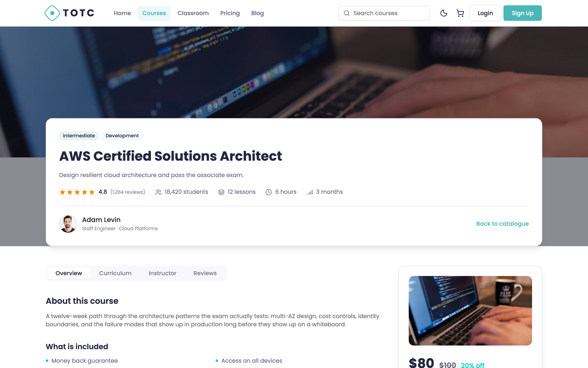The image size is (588, 368).
Task: Click the Development category badge
Action: coord(122,136)
